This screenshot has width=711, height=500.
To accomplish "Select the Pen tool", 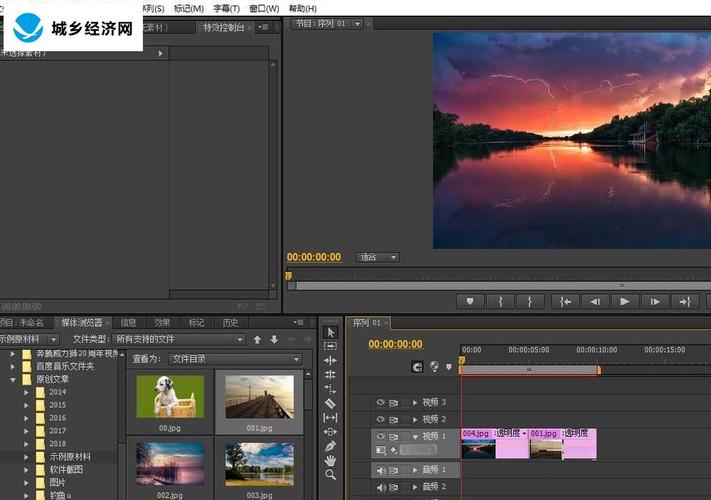I will click(331, 446).
